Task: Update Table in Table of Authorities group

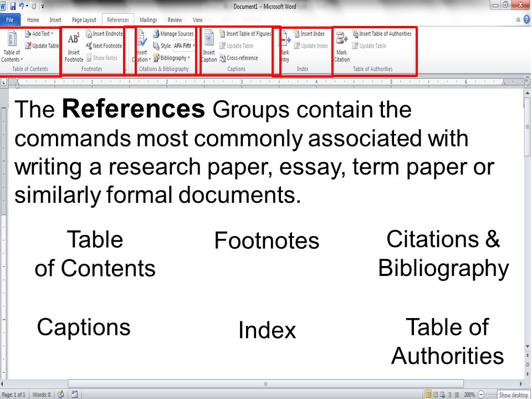Action: [369, 45]
